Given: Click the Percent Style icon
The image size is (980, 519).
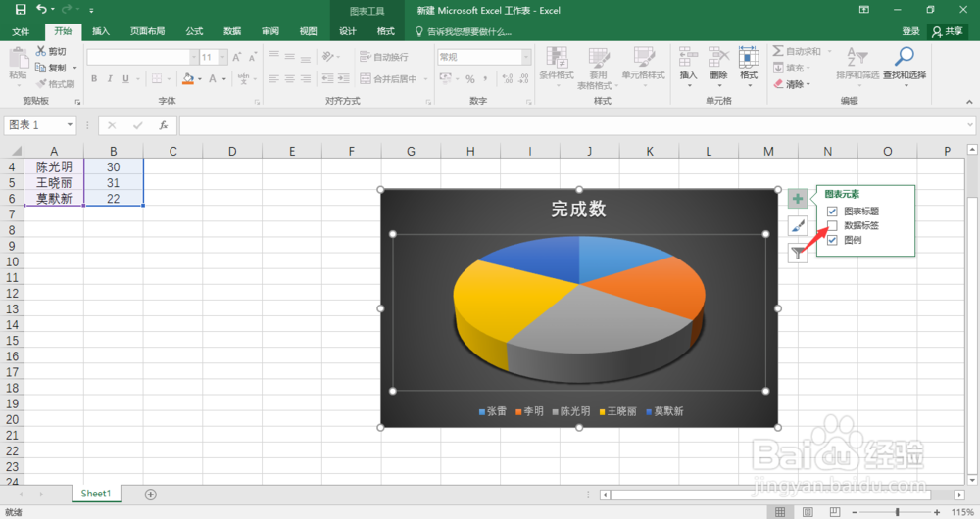Looking at the screenshot, I should 470,78.
